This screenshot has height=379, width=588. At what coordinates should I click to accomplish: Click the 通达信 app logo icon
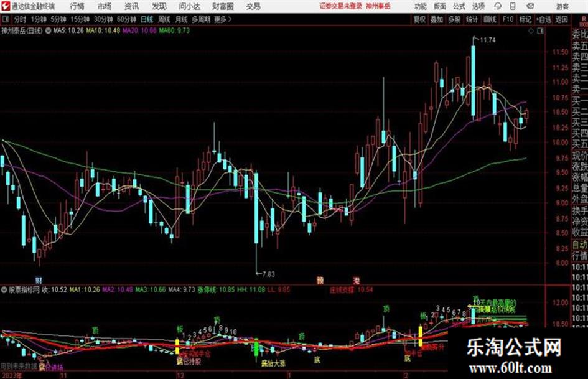point(6,6)
